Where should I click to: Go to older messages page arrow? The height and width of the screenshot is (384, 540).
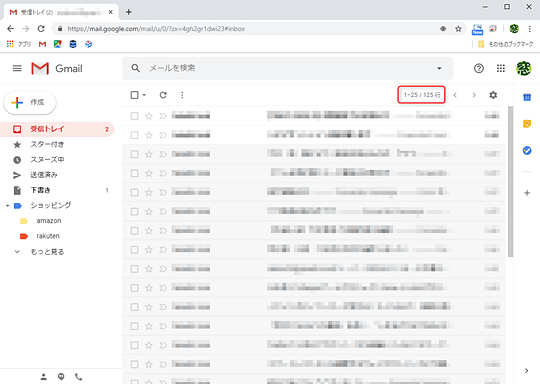click(x=474, y=95)
